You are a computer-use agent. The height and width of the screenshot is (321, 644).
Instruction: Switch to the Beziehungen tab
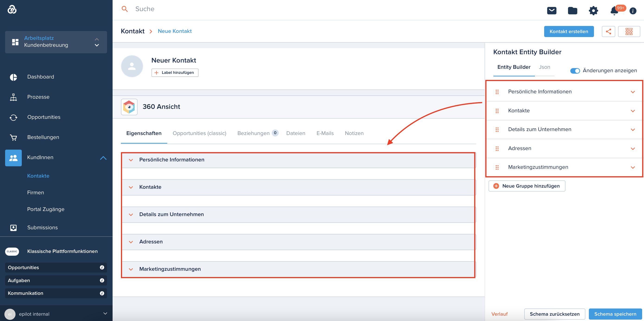click(x=253, y=133)
